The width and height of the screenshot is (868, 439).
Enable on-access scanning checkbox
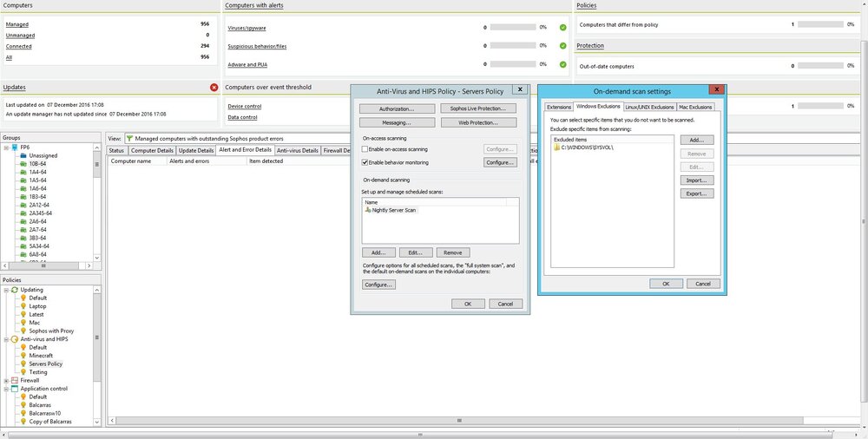pos(365,149)
